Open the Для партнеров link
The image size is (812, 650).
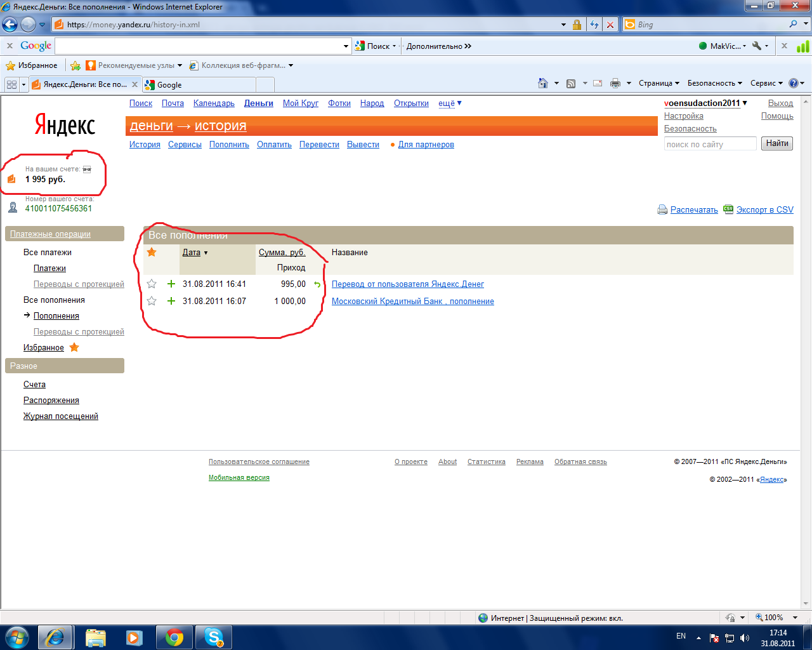coord(426,144)
